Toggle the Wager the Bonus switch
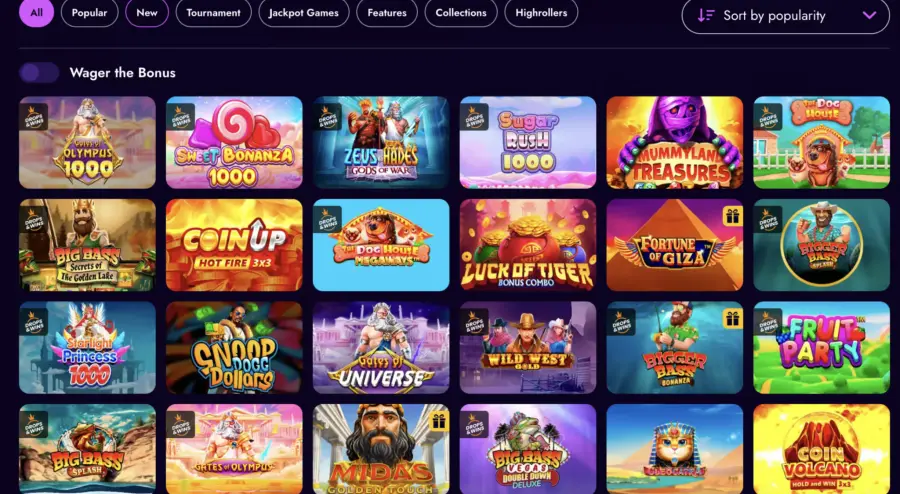Image resolution: width=900 pixels, height=494 pixels. [x=39, y=73]
